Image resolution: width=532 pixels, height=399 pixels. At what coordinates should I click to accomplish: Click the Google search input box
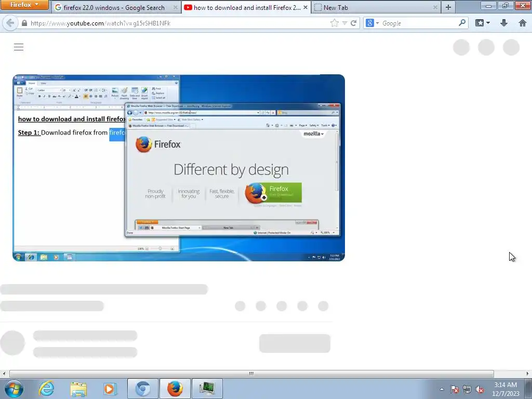pyautogui.click(x=419, y=23)
